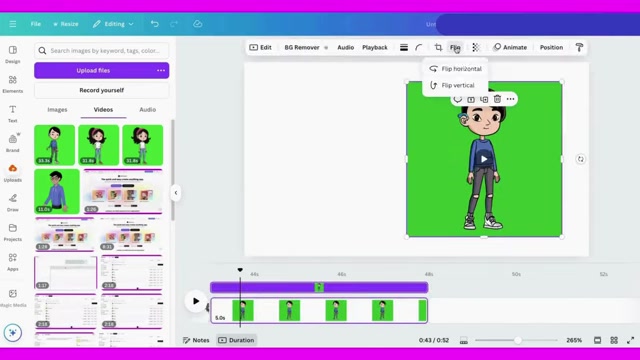The image size is (640, 360).
Task: Delete selected video with trash icon
Action: click(497, 99)
